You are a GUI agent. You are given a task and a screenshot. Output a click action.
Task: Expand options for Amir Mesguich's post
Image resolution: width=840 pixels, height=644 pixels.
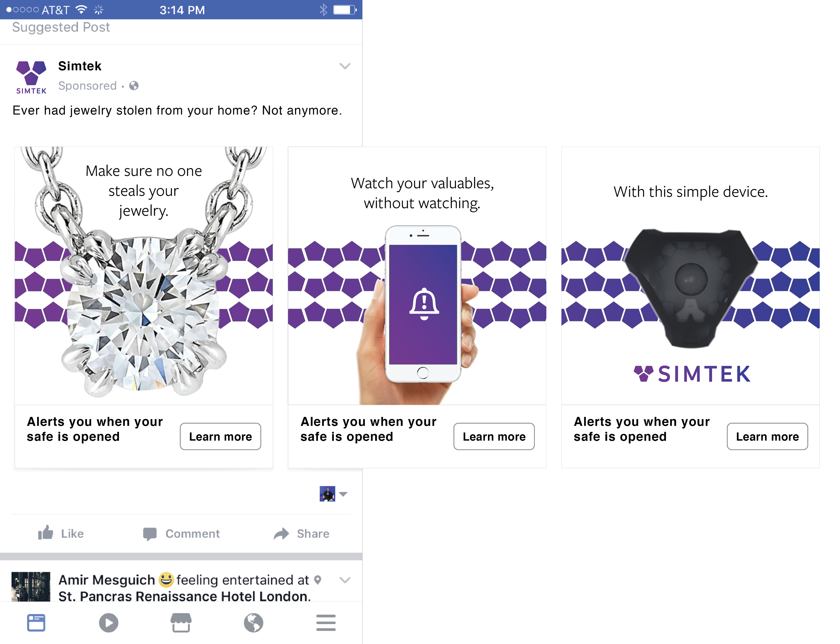pyautogui.click(x=345, y=580)
